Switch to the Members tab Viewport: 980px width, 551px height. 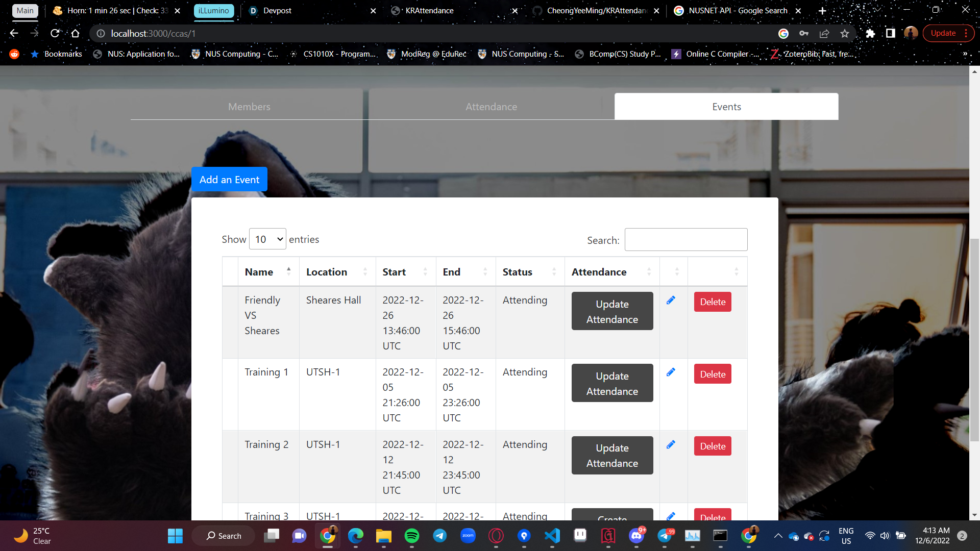coord(249,107)
